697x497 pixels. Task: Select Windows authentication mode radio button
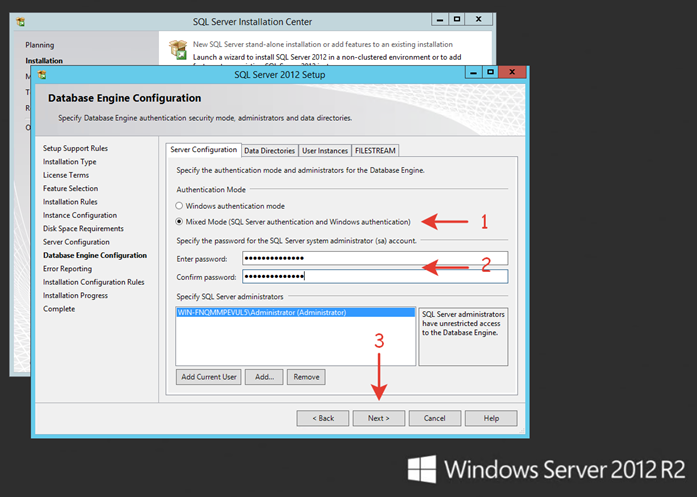[x=179, y=206]
